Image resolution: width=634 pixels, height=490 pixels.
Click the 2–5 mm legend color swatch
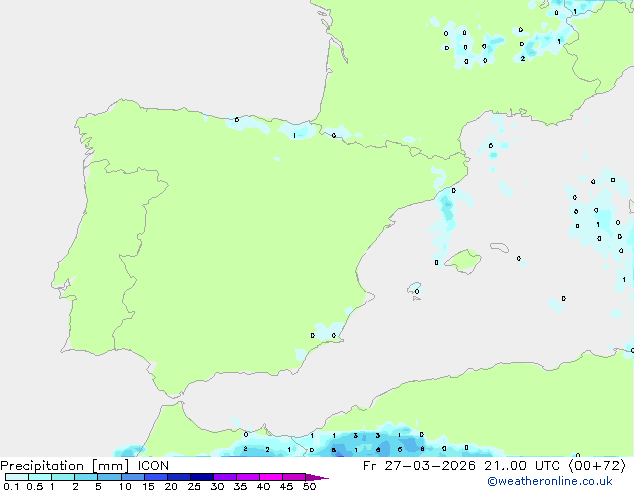(86, 477)
